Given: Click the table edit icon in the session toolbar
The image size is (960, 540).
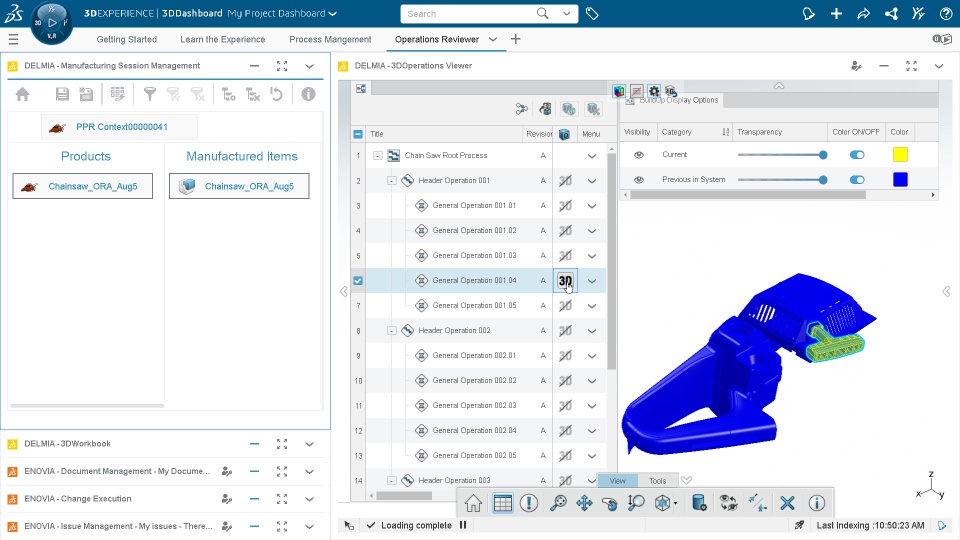Looking at the screenshot, I should click(x=118, y=94).
